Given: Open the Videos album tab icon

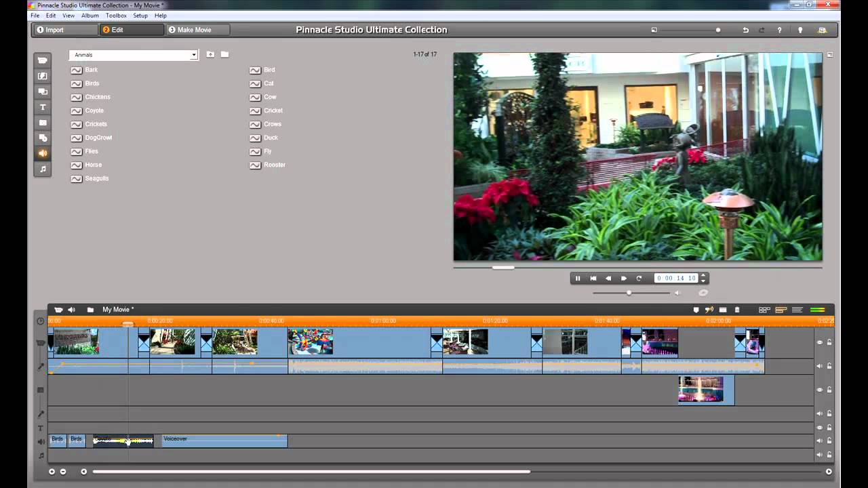Looking at the screenshot, I should click(x=43, y=60).
